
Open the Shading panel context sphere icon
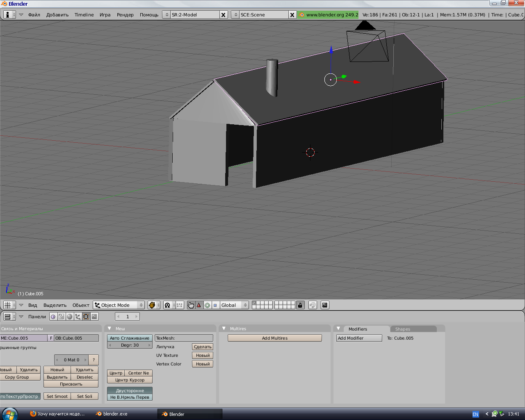point(70,317)
